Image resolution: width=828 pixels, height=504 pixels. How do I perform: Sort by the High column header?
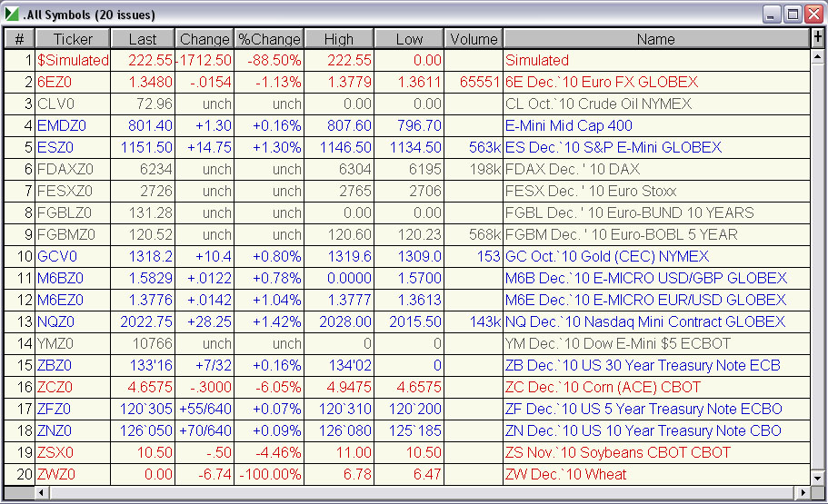point(338,39)
